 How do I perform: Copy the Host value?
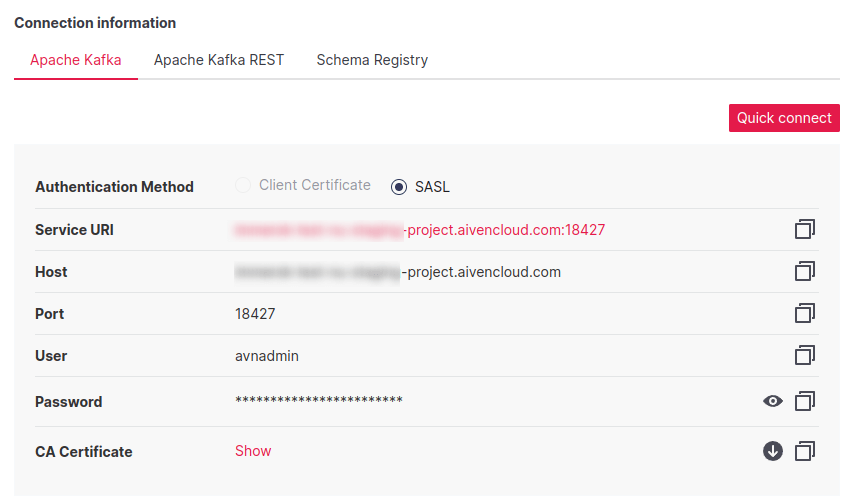tap(805, 272)
